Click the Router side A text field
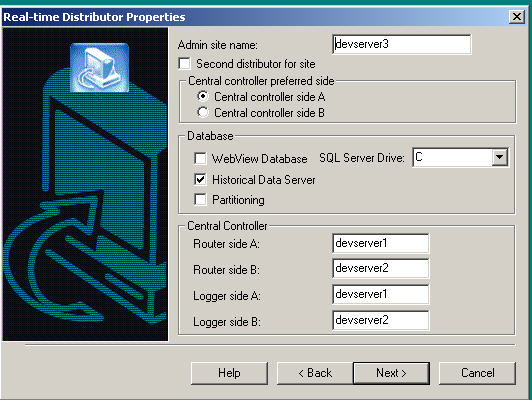This screenshot has width=532, height=400. [381, 243]
